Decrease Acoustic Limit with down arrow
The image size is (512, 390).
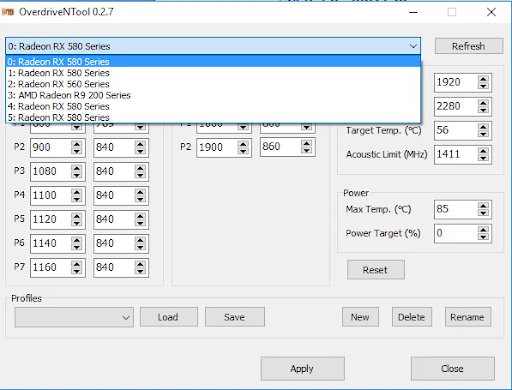pyautogui.click(x=483, y=158)
